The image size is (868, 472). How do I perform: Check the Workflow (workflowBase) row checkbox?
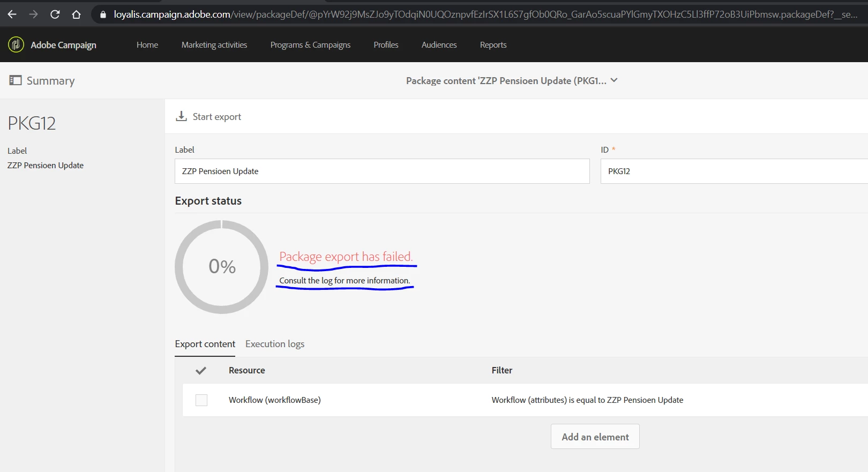201,400
